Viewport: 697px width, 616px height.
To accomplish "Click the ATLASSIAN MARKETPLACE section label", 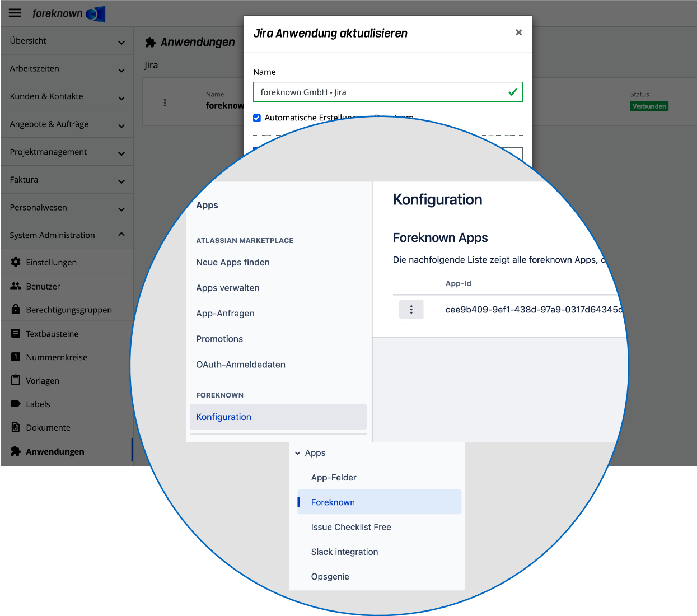I will point(245,240).
